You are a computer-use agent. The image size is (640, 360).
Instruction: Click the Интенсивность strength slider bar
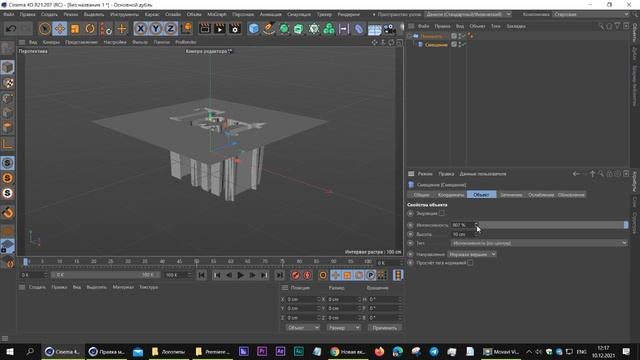pyautogui.click(x=553, y=225)
